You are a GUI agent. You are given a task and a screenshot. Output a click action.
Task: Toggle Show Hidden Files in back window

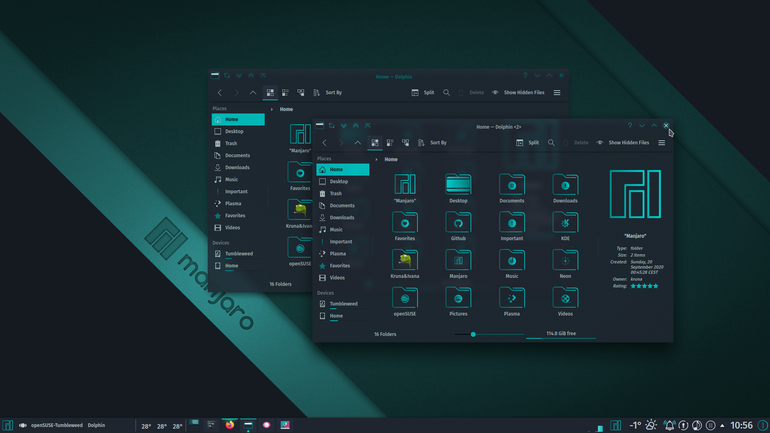coord(518,93)
